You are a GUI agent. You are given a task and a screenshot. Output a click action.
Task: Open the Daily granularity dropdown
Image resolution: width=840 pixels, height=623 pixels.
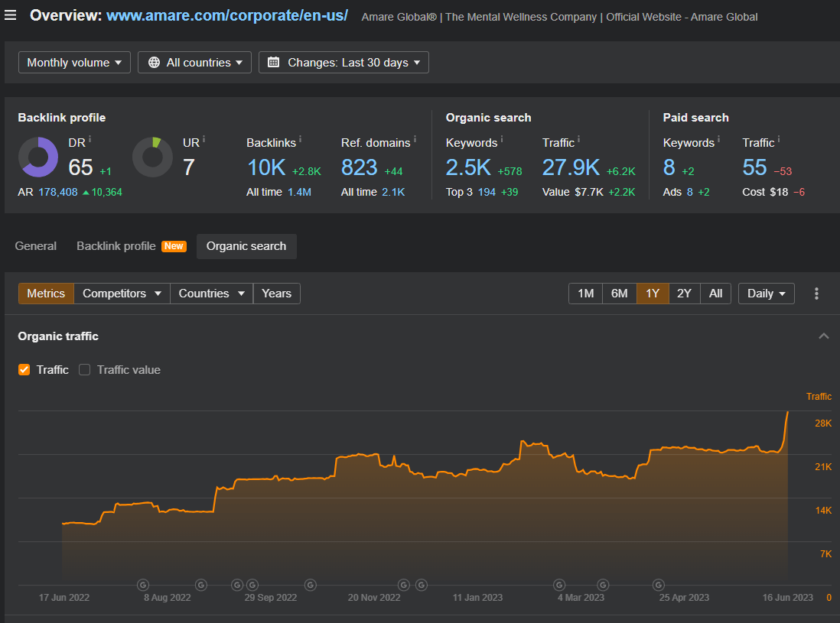coord(766,294)
